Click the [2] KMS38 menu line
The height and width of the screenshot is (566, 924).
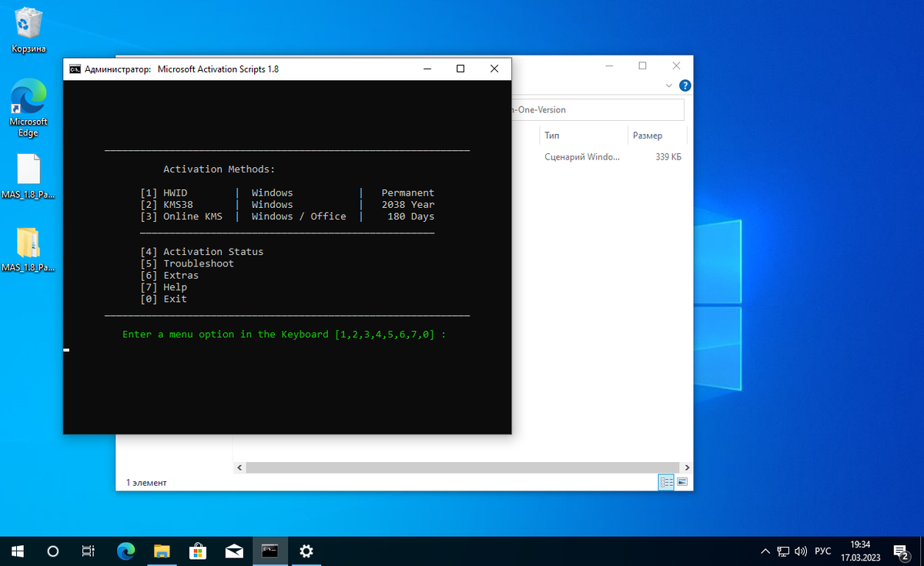(287, 205)
